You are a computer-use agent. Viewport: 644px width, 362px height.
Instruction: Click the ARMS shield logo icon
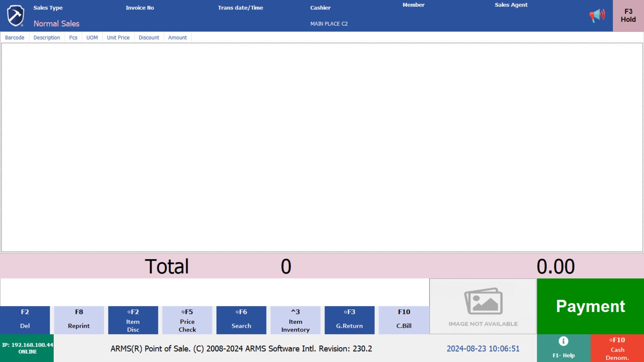(16, 16)
